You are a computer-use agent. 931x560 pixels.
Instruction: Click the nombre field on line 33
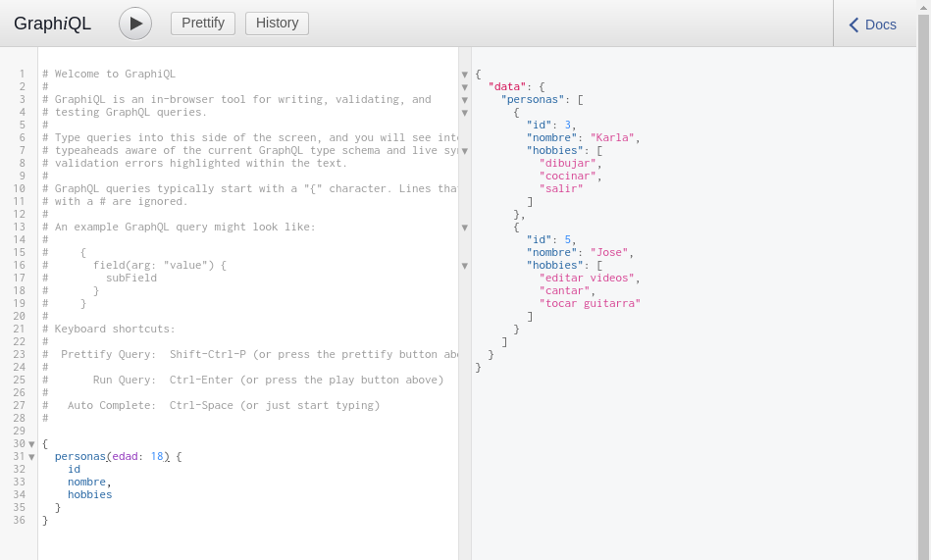pos(86,482)
